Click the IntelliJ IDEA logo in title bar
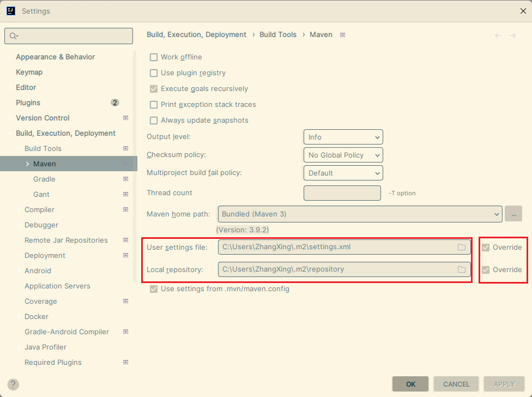Viewport: 532px width, 397px height. pos(11,11)
